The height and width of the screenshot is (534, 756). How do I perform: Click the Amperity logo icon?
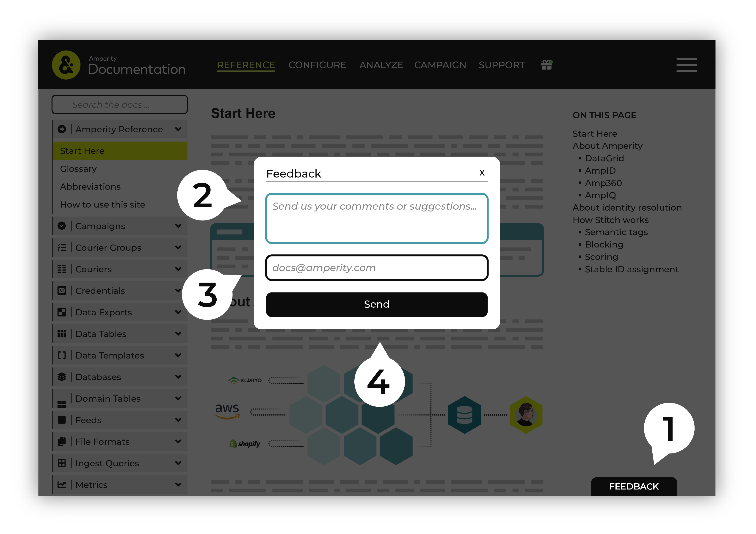coord(68,65)
